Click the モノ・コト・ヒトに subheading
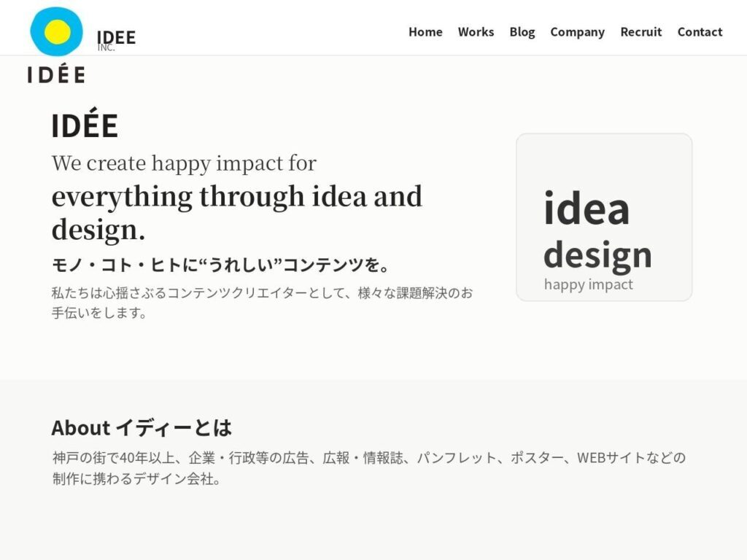Image resolution: width=747 pixels, height=560 pixels. pyautogui.click(x=220, y=264)
